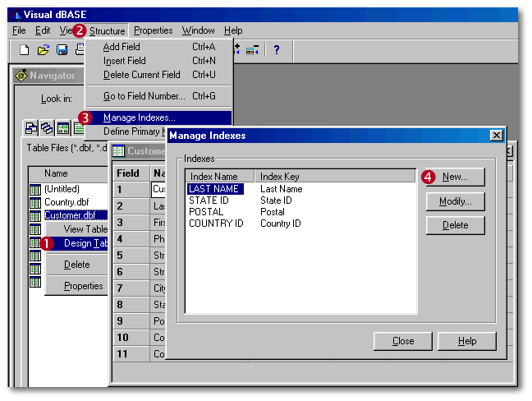Select the first Navigator file-type tab icon

pos(31,128)
